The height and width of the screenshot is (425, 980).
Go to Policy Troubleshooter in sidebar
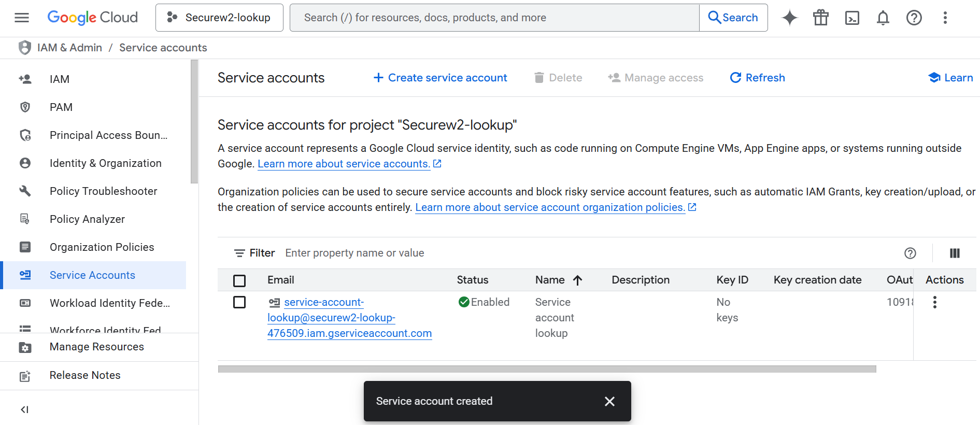click(103, 191)
